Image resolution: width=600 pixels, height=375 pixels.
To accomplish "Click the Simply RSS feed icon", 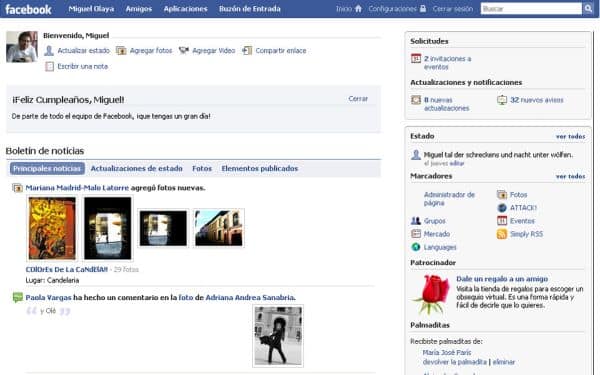I will click(x=502, y=234).
